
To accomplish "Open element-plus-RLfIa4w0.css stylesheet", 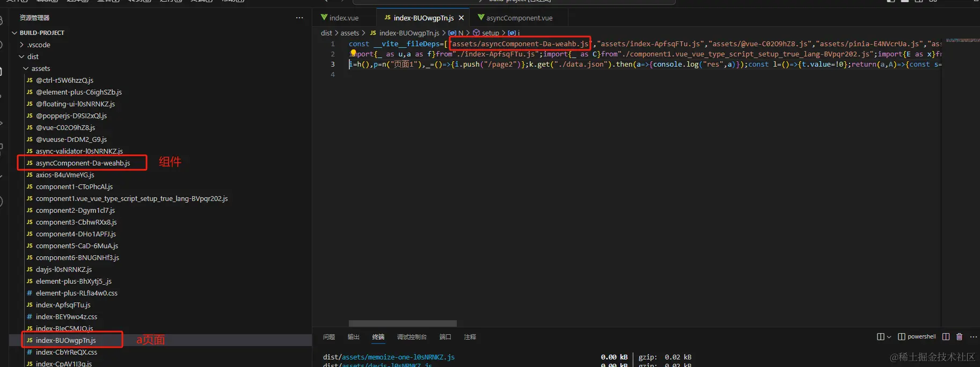I will (x=77, y=293).
